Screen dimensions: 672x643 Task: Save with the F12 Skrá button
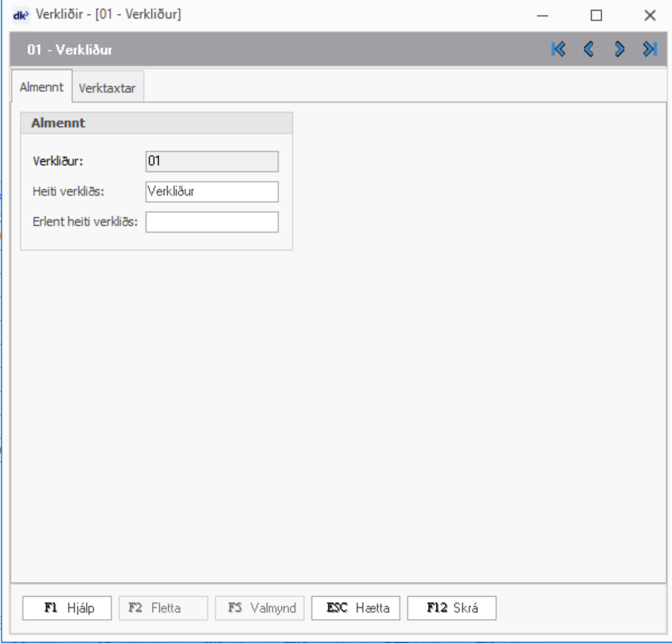pyautogui.click(x=451, y=608)
